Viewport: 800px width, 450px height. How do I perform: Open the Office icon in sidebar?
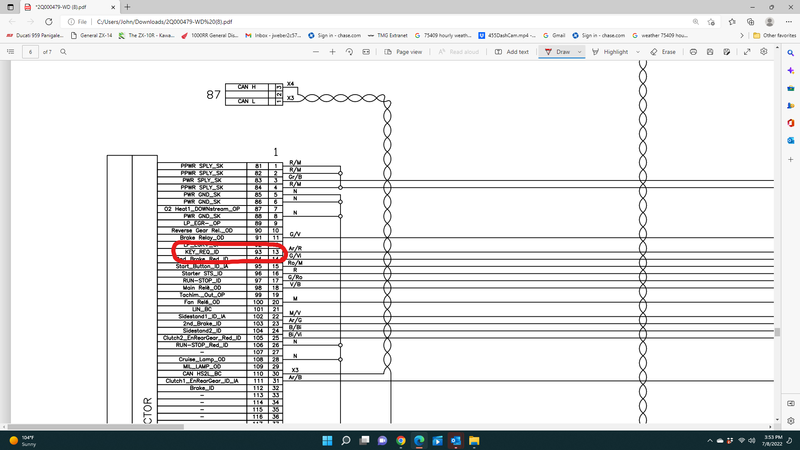point(790,123)
